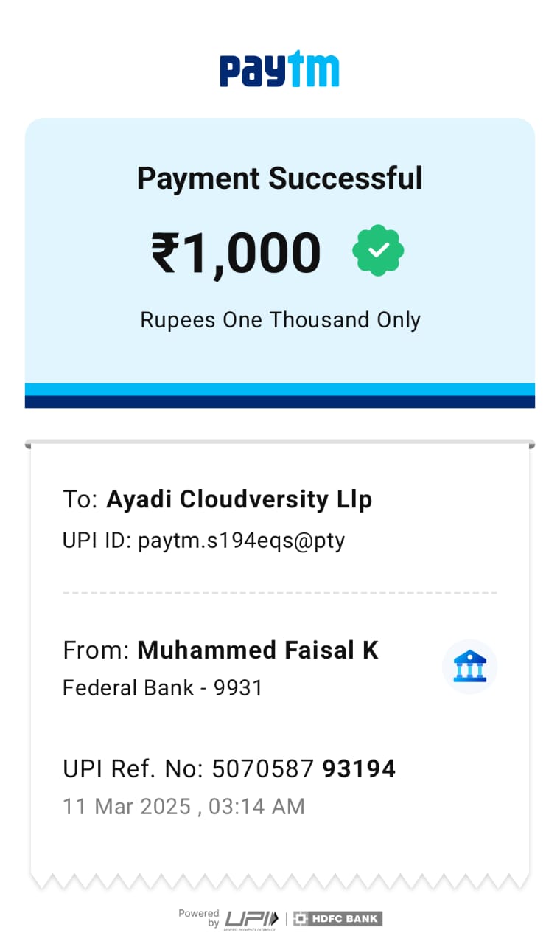Click the dashed divider line in receipt
Screen dimensions: 560x944
pos(280,592)
